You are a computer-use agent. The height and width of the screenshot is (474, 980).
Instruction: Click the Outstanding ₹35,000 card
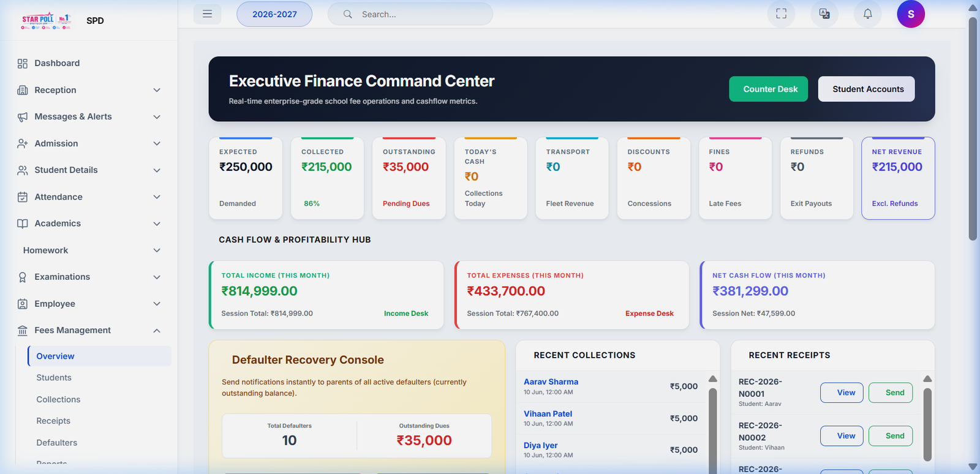(x=409, y=178)
